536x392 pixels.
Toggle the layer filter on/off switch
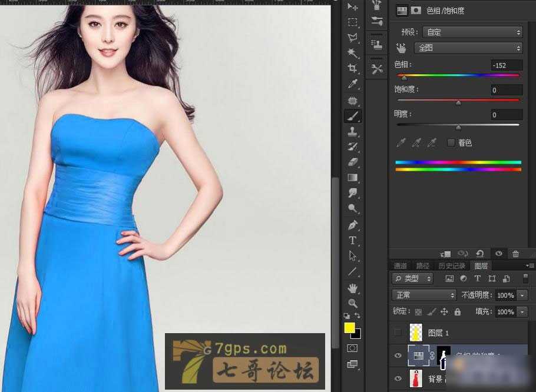(526, 278)
